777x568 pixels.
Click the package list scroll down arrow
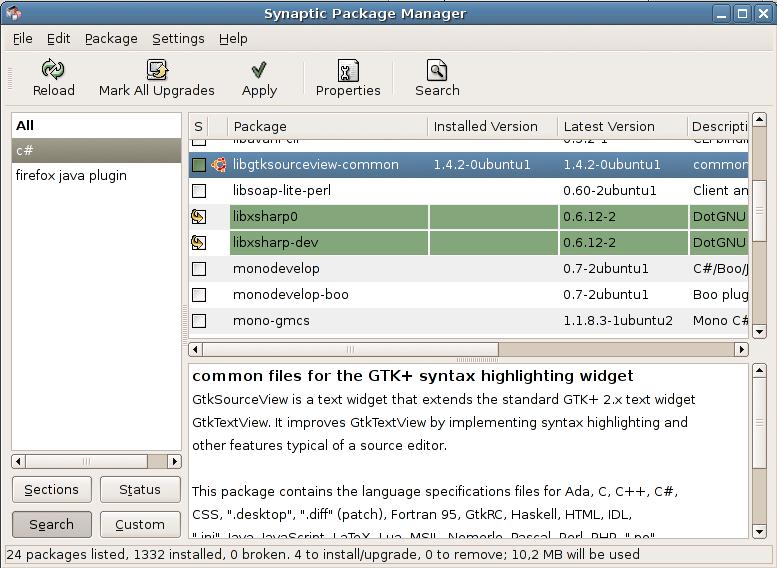759,332
